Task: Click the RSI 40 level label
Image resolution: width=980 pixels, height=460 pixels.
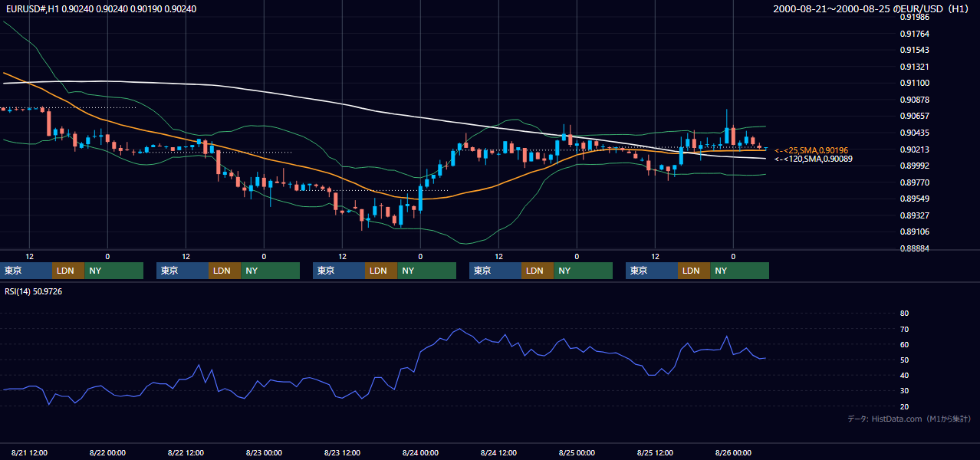Action: tap(904, 375)
